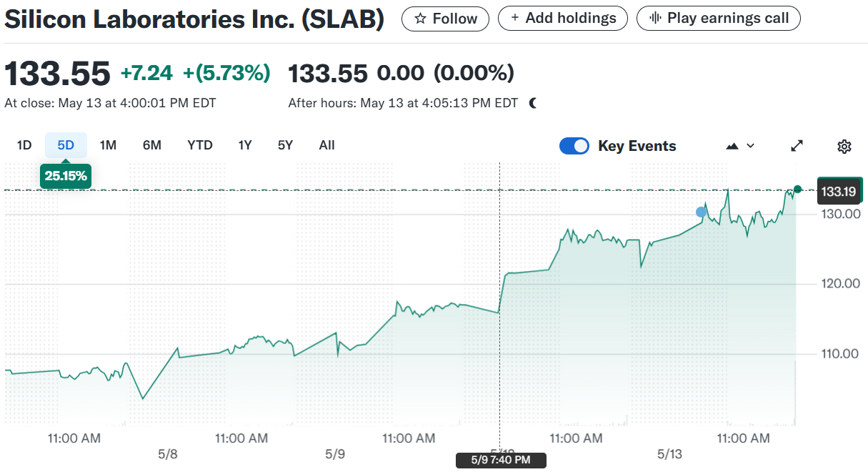868x472 pixels.
Task: Select the 5D time range
Action: pyautogui.click(x=66, y=145)
